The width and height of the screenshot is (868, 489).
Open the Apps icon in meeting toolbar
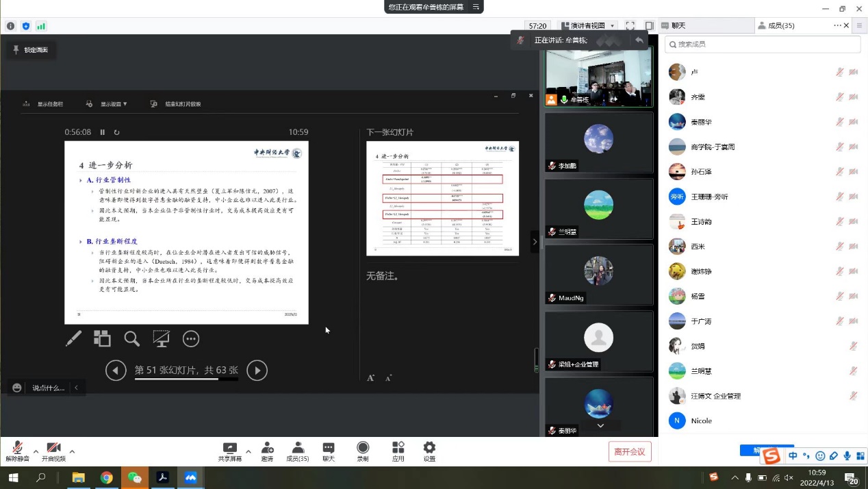tap(398, 448)
